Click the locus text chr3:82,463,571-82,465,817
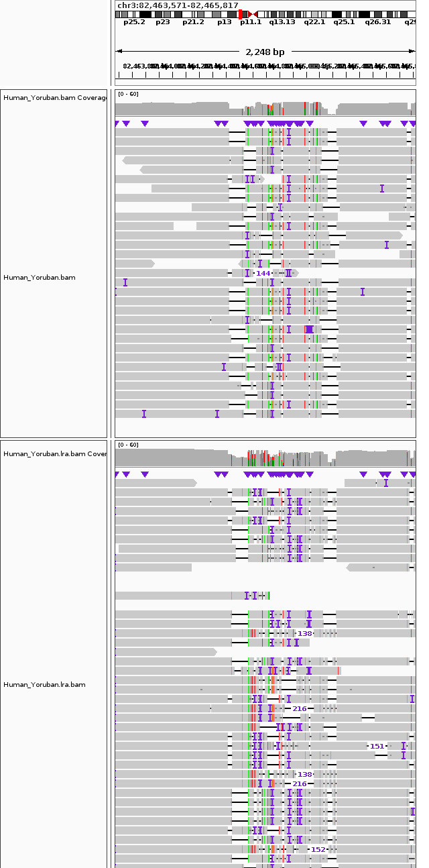 pos(178,5)
